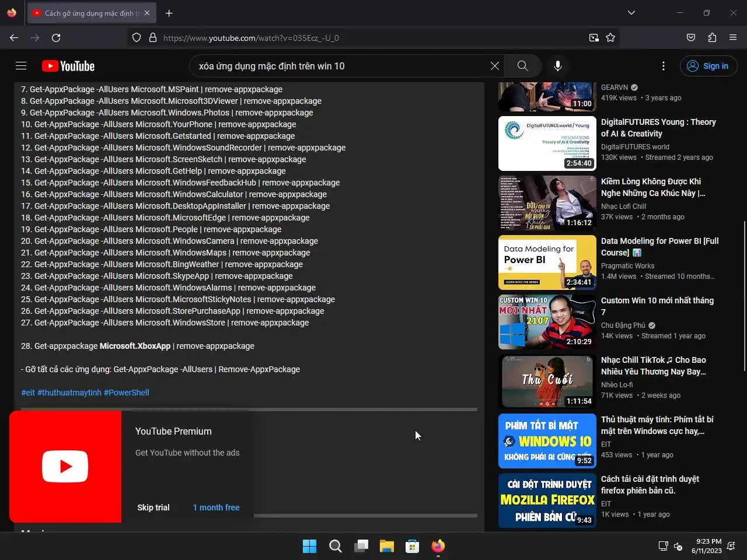Open the system tray volume icon
The image size is (747, 560).
[678, 546]
